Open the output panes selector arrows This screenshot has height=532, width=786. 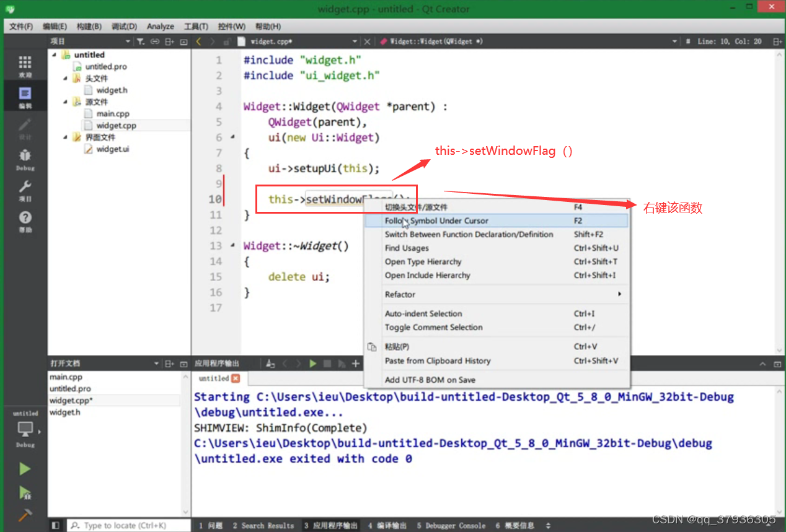pos(547,525)
